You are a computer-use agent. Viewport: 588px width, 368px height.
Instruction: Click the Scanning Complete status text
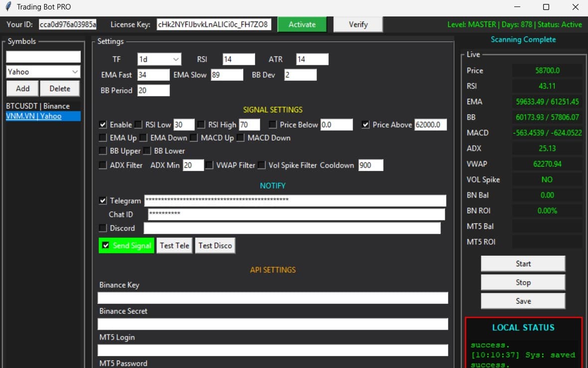(523, 39)
